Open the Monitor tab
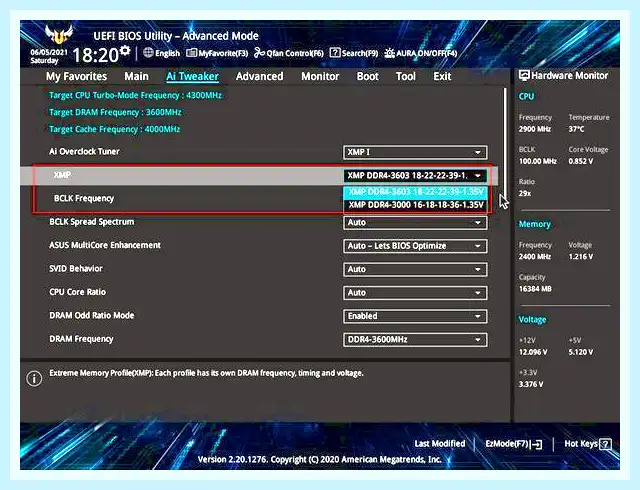The width and height of the screenshot is (640, 490). point(320,76)
